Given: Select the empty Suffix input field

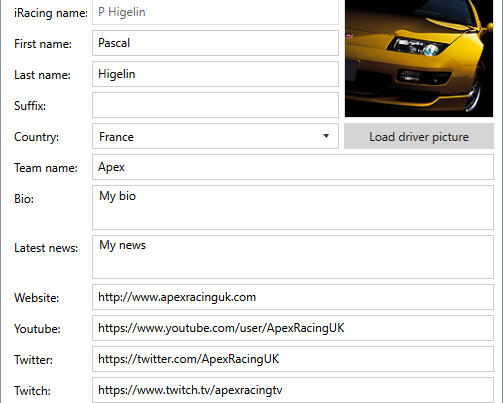Looking at the screenshot, I should (x=215, y=105).
